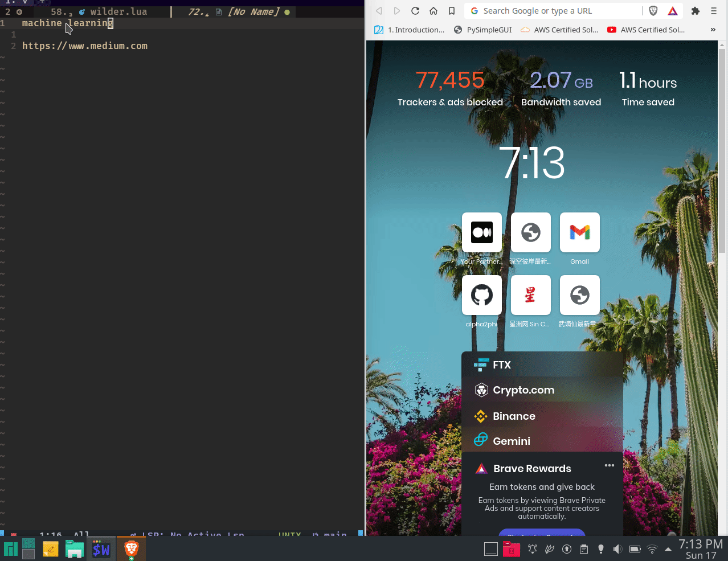Go to the browser home page
This screenshot has width=728, height=561.
pyautogui.click(x=433, y=11)
